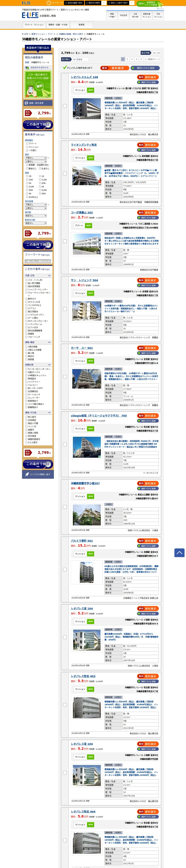The image size is (186, 868).
Task: Click the back-to-top arrow button
Action: tap(179, 553)
